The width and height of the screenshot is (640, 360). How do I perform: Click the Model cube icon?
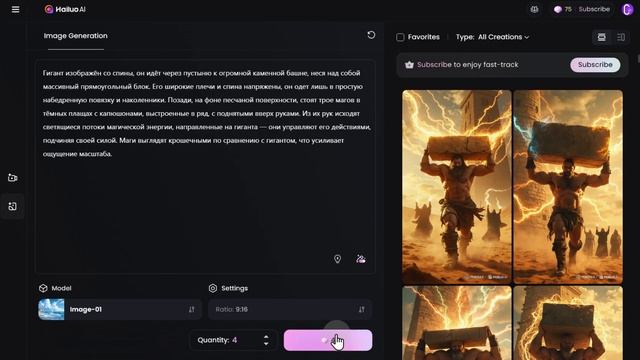click(x=43, y=288)
